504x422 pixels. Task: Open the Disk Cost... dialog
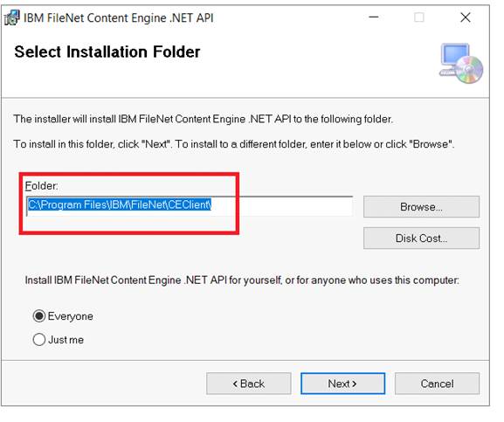pos(421,239)
